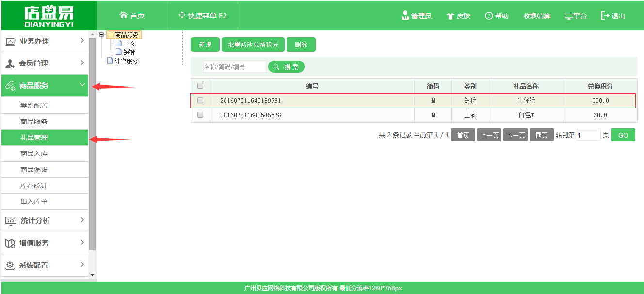Click 批量修改兑换积分 button
Screen dimensions: 644x294
253,45
